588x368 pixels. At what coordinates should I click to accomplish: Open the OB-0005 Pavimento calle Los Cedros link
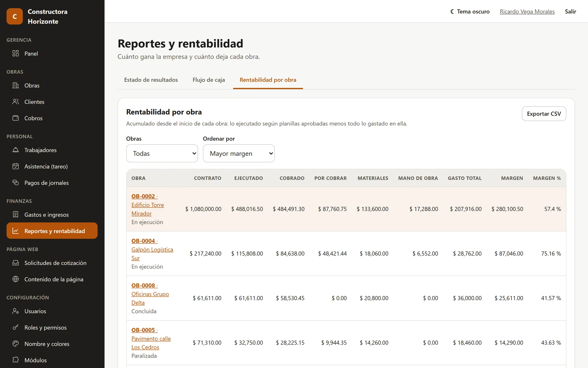(151, 339)
